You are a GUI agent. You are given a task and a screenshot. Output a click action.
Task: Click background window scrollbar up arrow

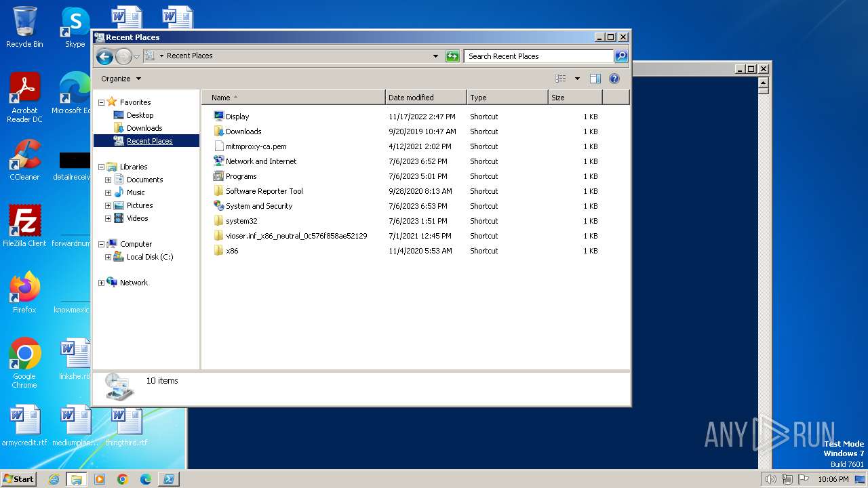click(763, 82)
